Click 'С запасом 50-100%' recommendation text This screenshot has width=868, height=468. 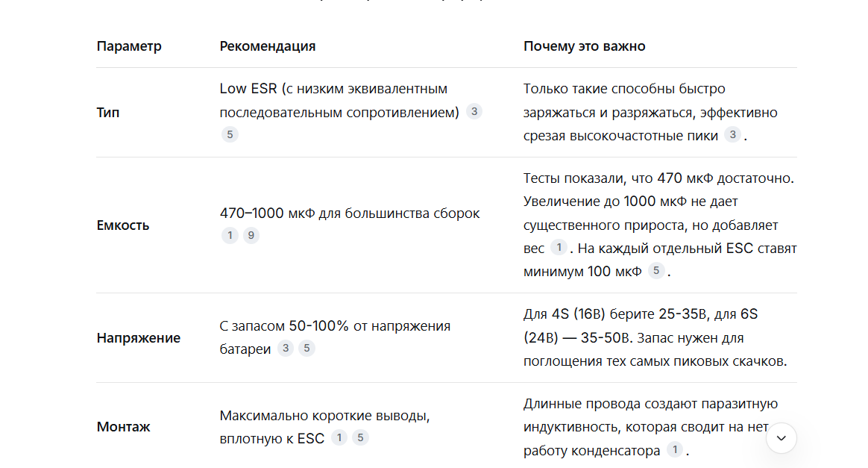[x=285, y=325]
